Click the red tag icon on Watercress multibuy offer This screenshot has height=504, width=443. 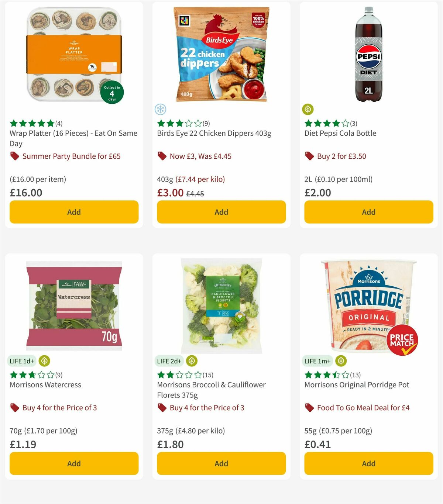tap(15, 408)
